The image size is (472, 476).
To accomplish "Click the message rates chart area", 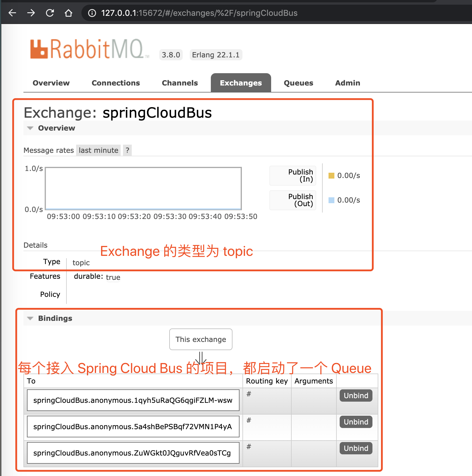I will pos(143,189).
